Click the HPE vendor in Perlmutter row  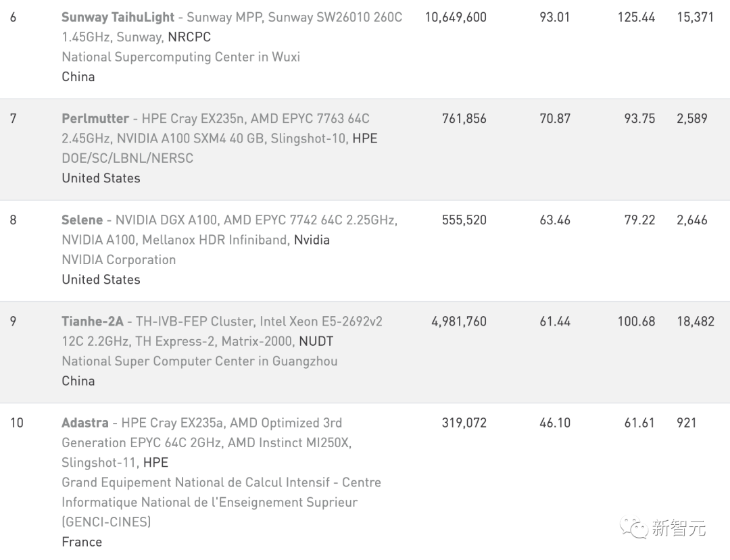[x=365, y=138]
